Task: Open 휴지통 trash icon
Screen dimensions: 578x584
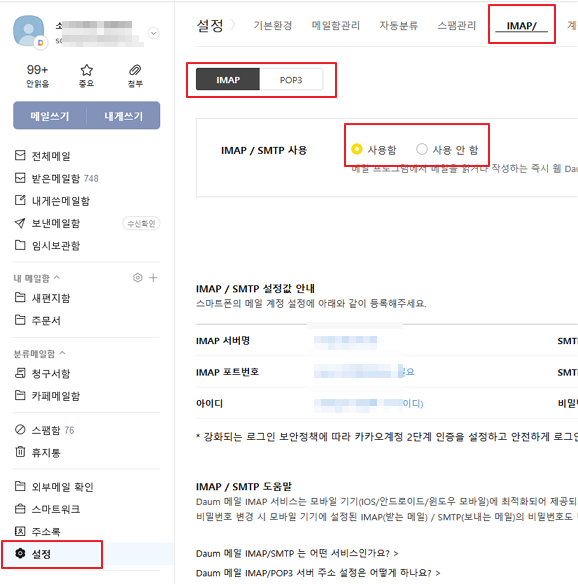Action: pos(20,452)
